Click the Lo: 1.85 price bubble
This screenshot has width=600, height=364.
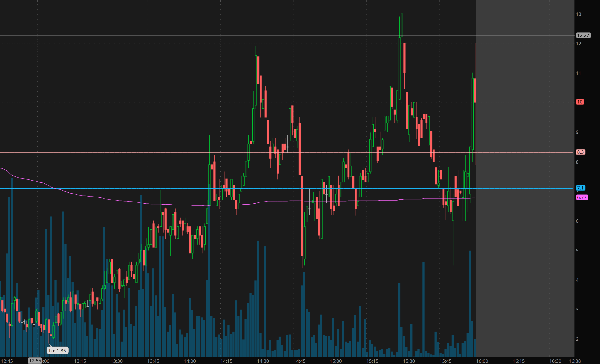(x=57, y=351)
